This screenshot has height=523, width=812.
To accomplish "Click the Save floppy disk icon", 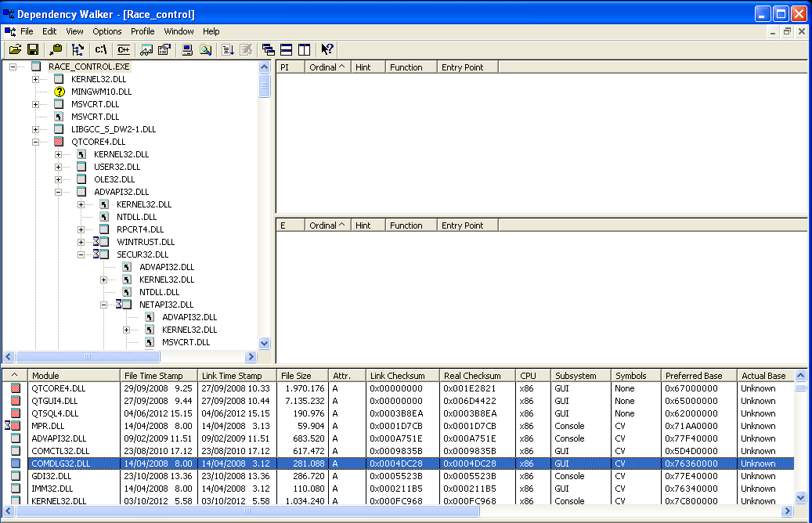I will coord(33,49).
